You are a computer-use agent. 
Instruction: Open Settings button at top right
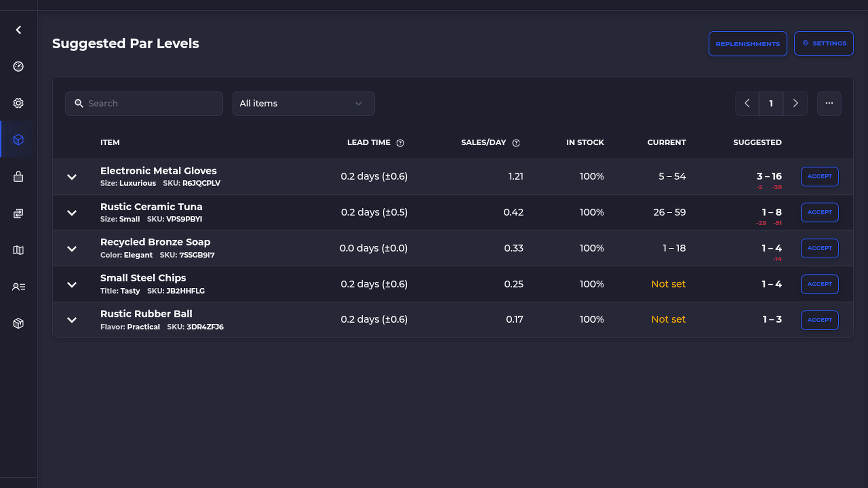tap(824, 43)
